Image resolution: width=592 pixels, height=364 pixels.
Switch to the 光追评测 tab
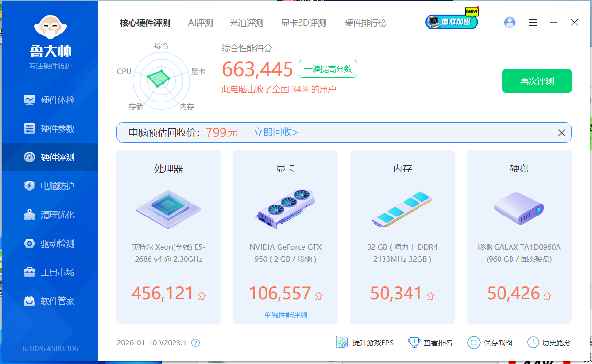point(246,23)
